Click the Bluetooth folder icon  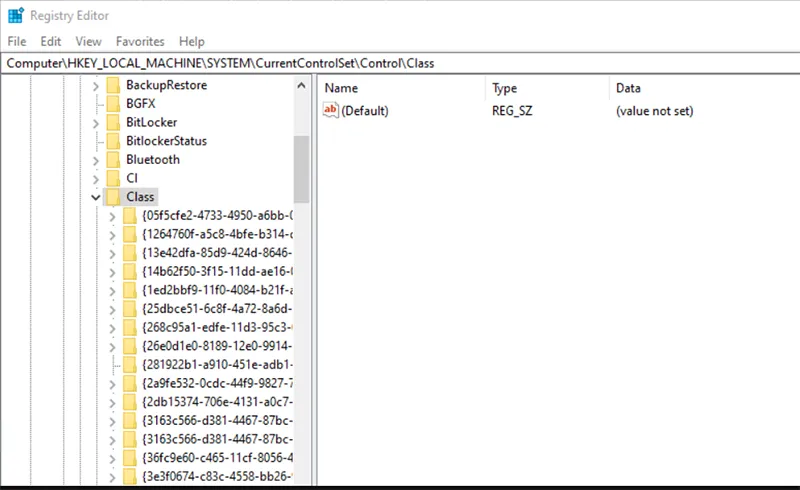pyautogui.click(x=113, y=159)
